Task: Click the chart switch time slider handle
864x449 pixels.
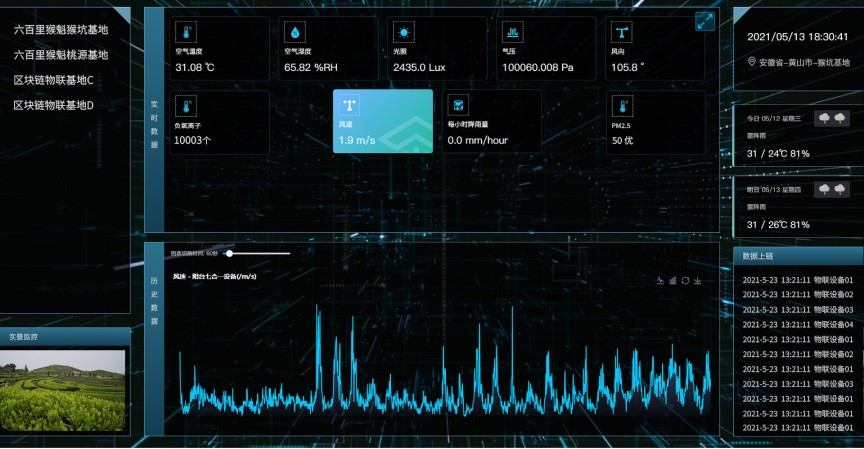Action: point(229,254)
